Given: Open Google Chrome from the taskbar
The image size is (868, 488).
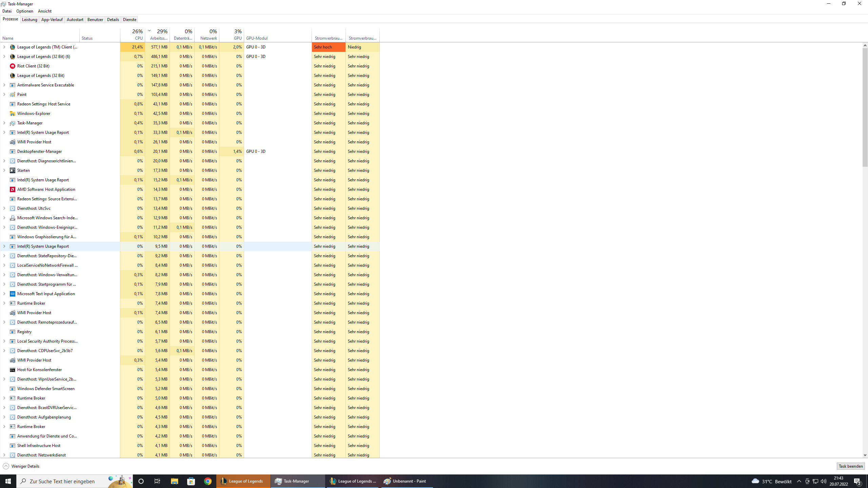Looking at the screenshot, I should (208, 481).
